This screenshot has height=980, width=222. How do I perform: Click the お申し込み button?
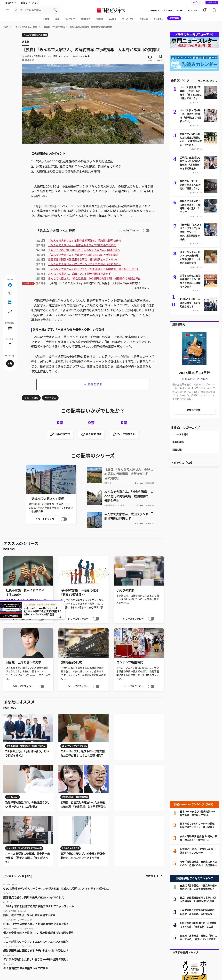pyautogui.click(x=212, y=3)
